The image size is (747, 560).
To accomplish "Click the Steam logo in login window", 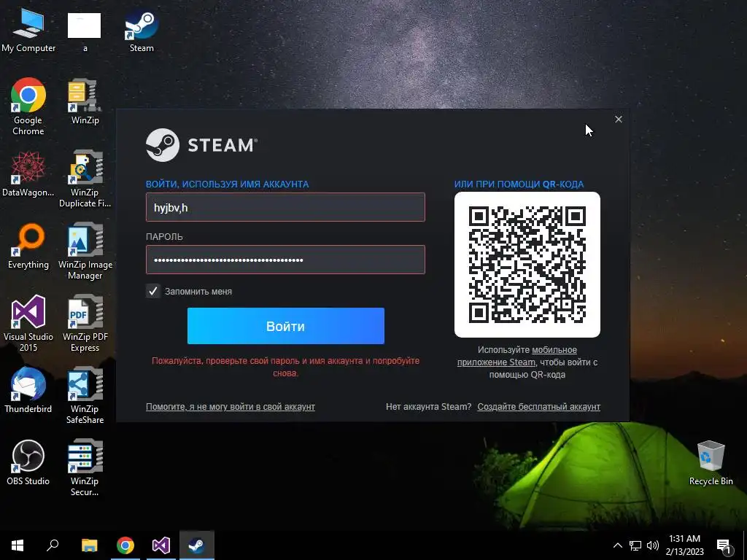I will tap(201, 145).
